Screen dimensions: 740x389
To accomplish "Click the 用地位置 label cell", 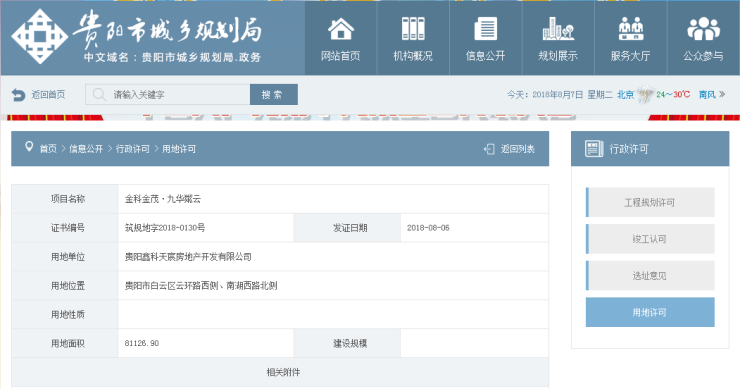I will click(65, 286).
